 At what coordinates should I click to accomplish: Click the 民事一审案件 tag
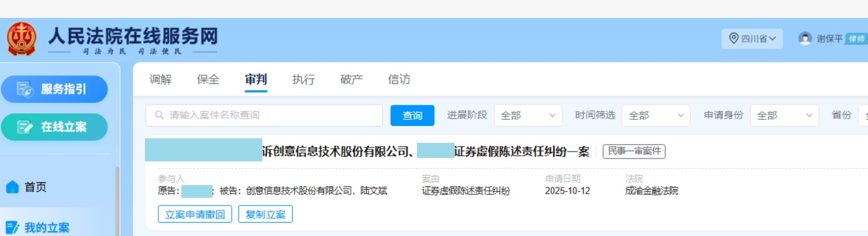pos(634,152)
